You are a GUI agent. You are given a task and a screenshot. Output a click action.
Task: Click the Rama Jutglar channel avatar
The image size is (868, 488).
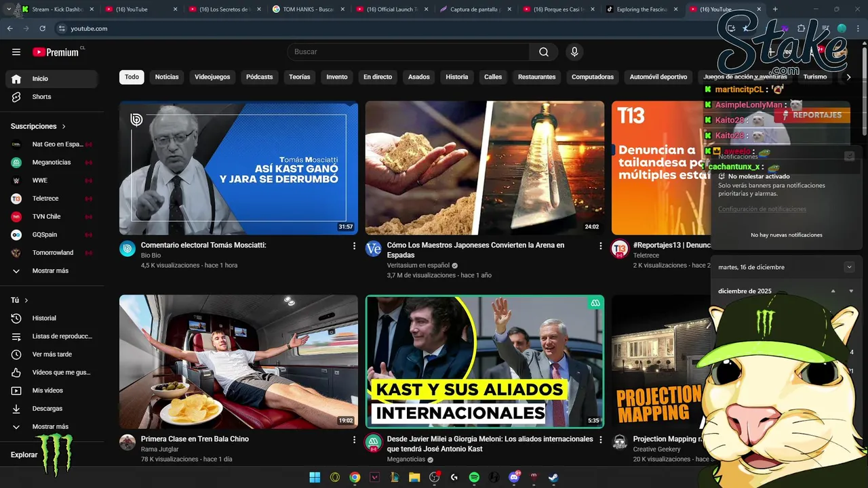pyautogui.click(x=127, y=443)
